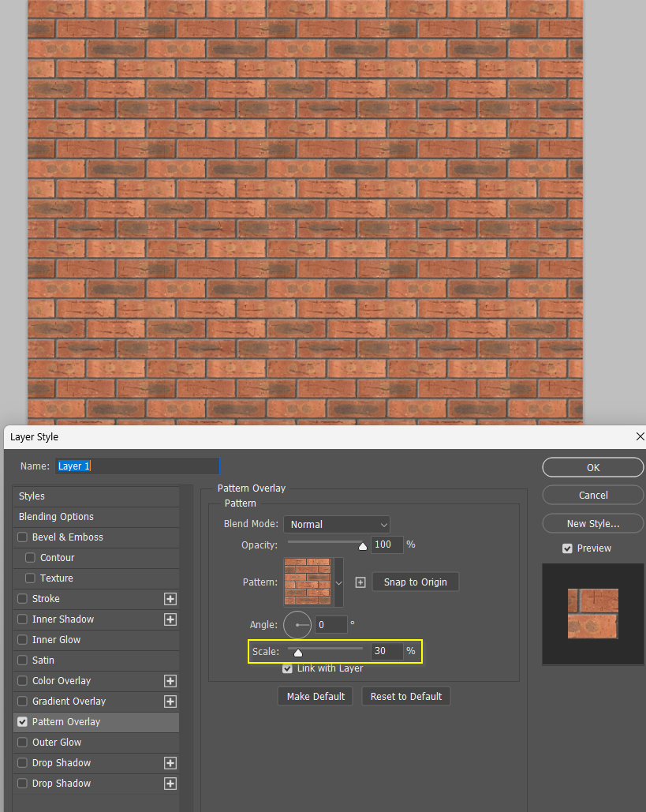The image size is (646, 812).
Task: Uncheck Link with Layer
Action: click(288, 668)
